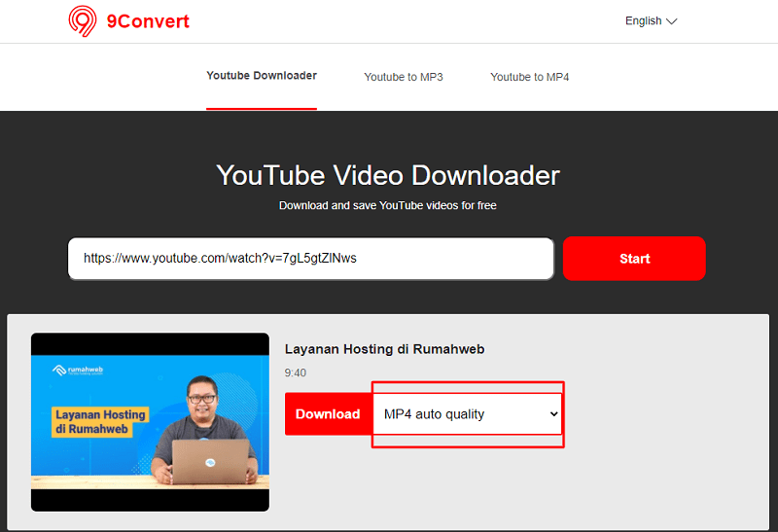Select the Youtube Downloader tab
778x532 pixels.
(x=262, y=76)
